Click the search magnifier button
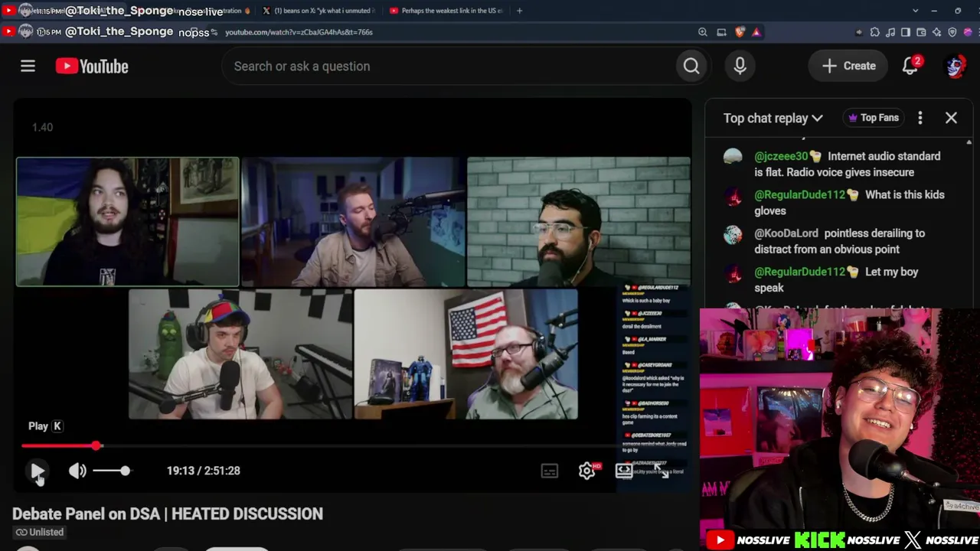Screen dimensions: 980x551 (691, 67)
